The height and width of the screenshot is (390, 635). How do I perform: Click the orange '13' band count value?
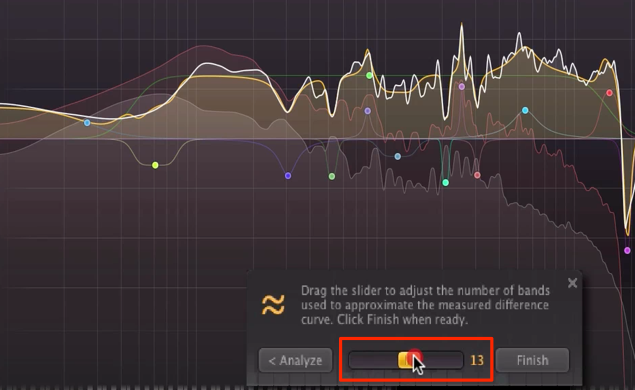click(477, 360)
